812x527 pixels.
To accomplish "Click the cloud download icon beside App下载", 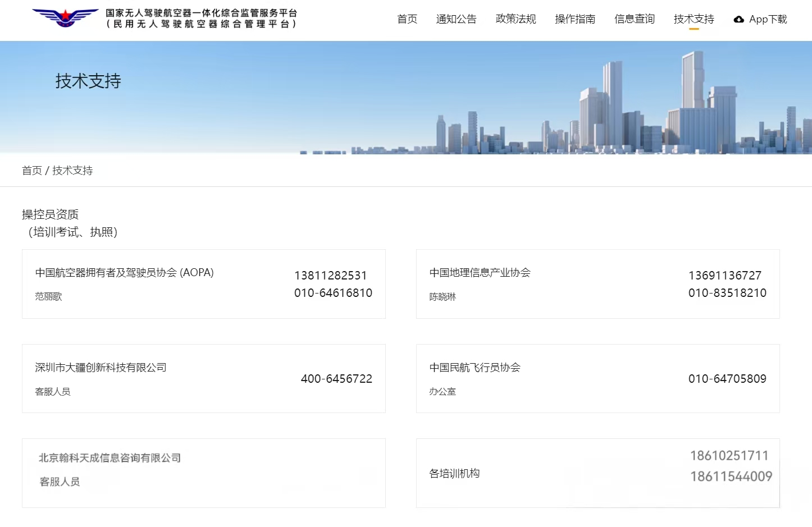I will pos(738,19).
